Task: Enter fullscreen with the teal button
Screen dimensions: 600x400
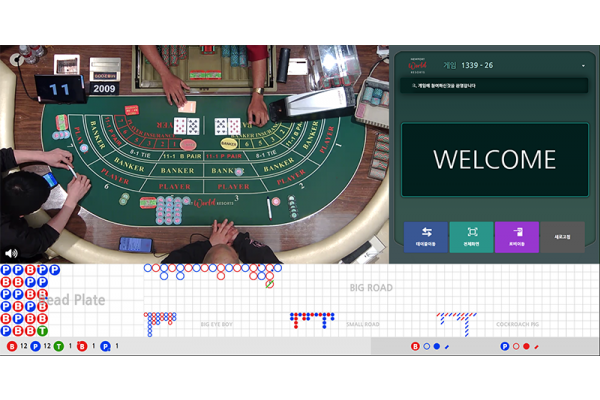Action: 471,237
